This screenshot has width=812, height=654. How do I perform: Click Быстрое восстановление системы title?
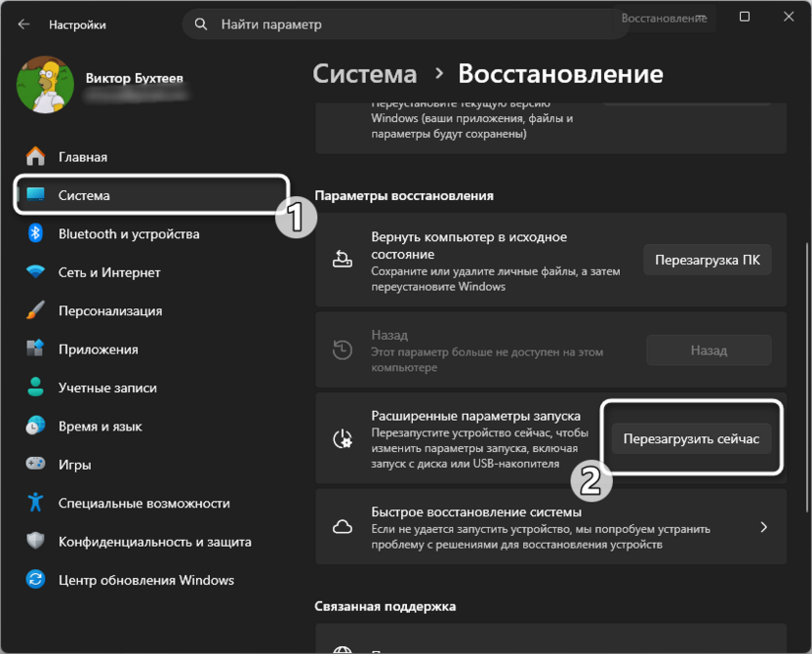point(476,511)
